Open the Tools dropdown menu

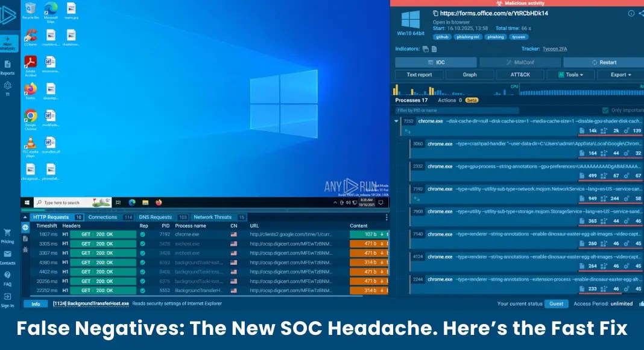(571, 75)
